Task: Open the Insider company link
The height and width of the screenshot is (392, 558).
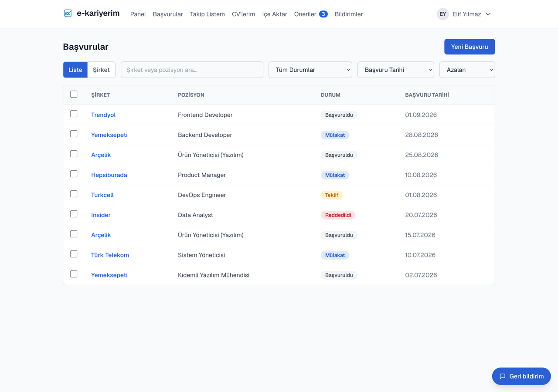Action: (x=101, y=215)
